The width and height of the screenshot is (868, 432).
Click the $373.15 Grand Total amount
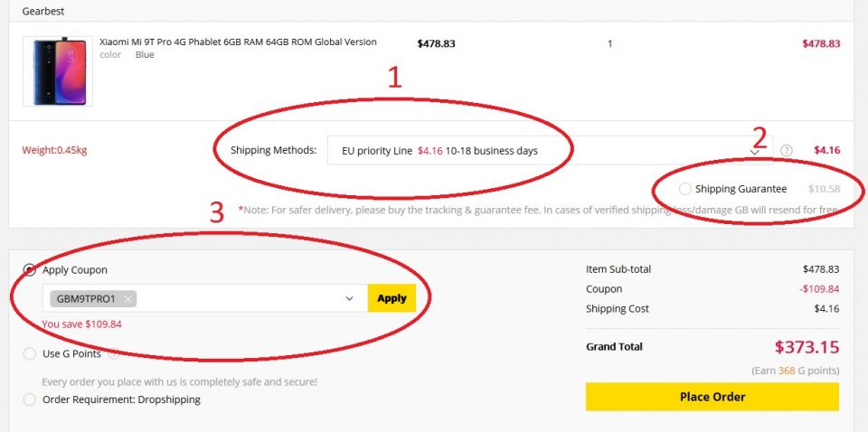click(x=807, y=347)
